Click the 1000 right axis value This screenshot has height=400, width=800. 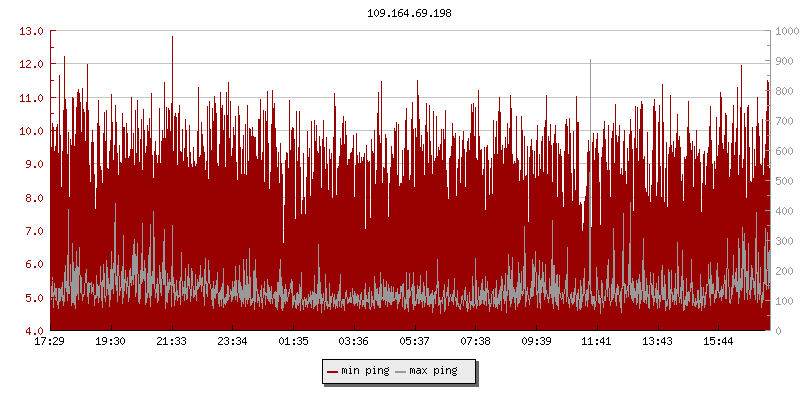[786, 31]
